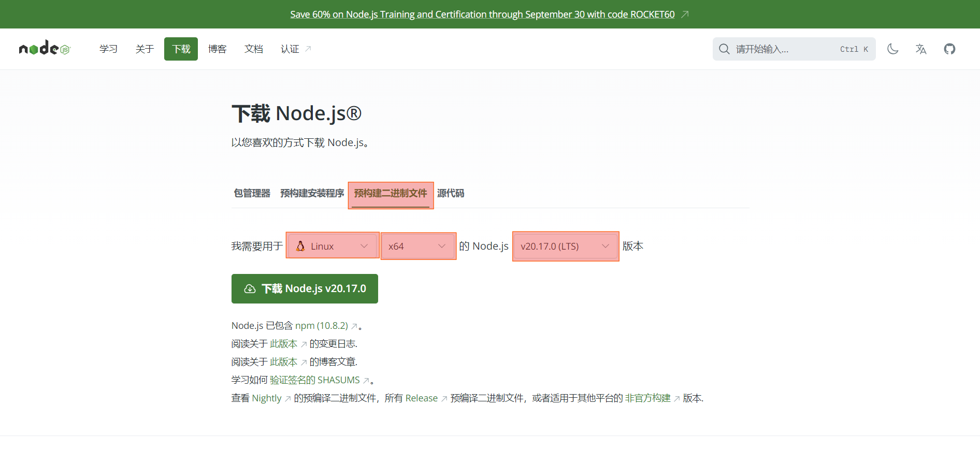Click the promo banner arrow icon
The height and width of the screenshot is (449, 980).
[685, 15]
